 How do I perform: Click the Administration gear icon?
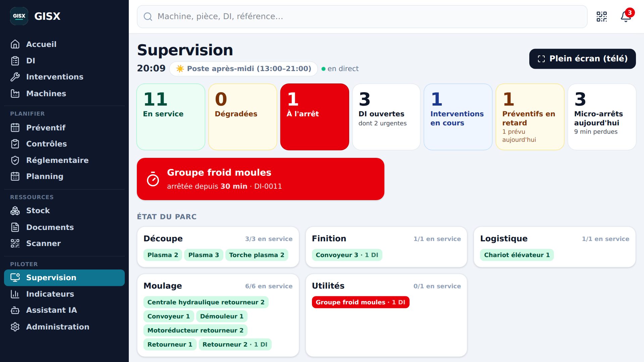tap(15, 327)
